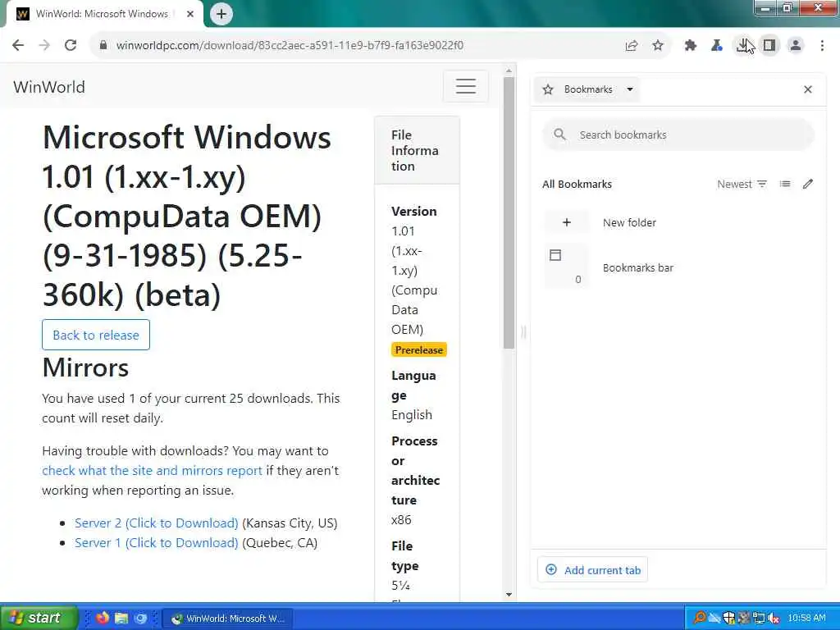
Task: Open the Newest sort dropdown
Action: click(x=742, y=185)
